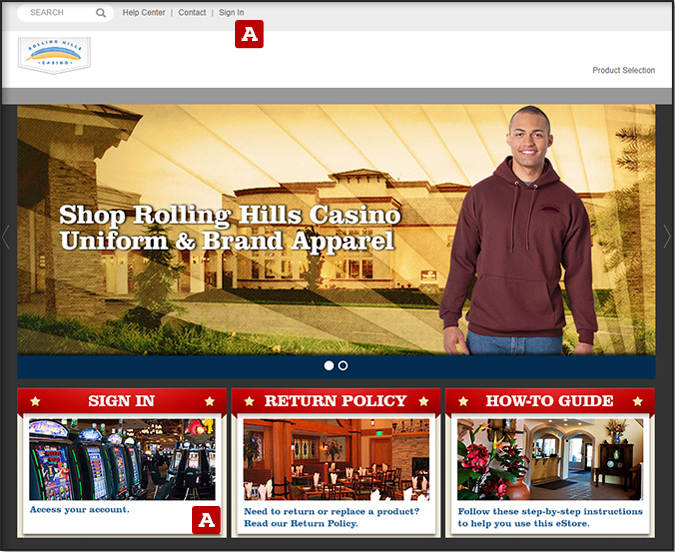Image resolution: width=675 pixels, height=552 pixels.
Task: Open the slot machines thumbnail image
Action: coord(122,459)
